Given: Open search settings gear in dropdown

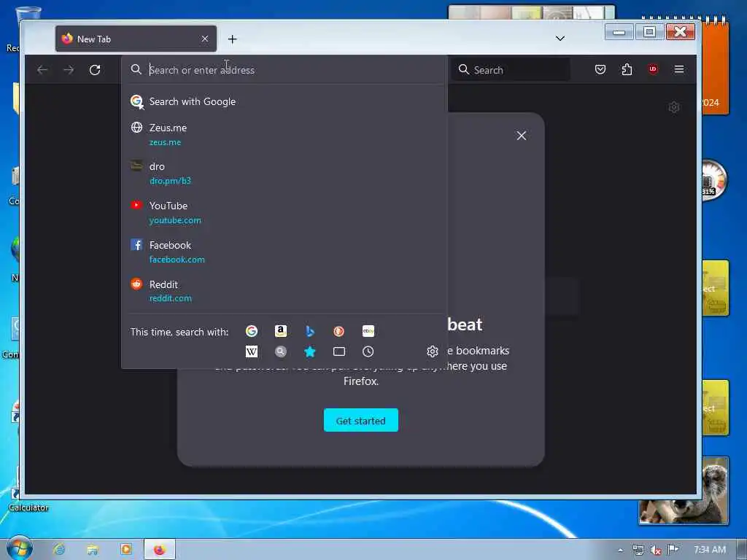Looking at the screenshot, I should click(432, 351).
